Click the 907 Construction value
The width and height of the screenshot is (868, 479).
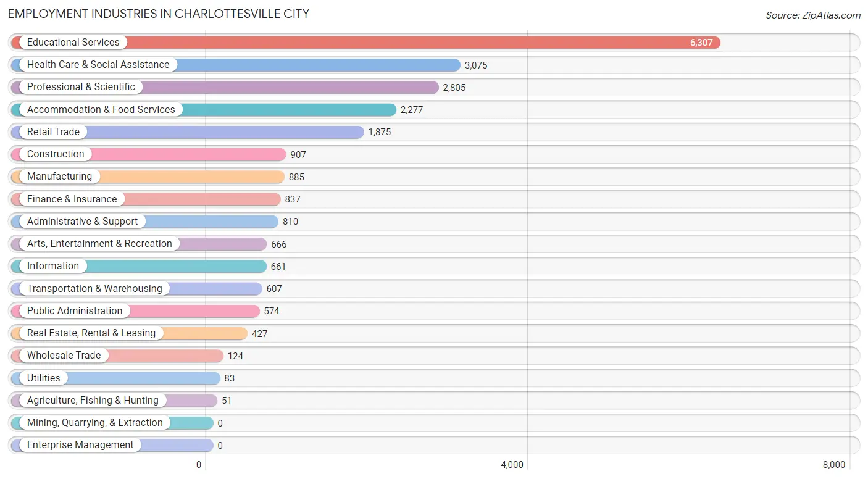coord(298,155)
